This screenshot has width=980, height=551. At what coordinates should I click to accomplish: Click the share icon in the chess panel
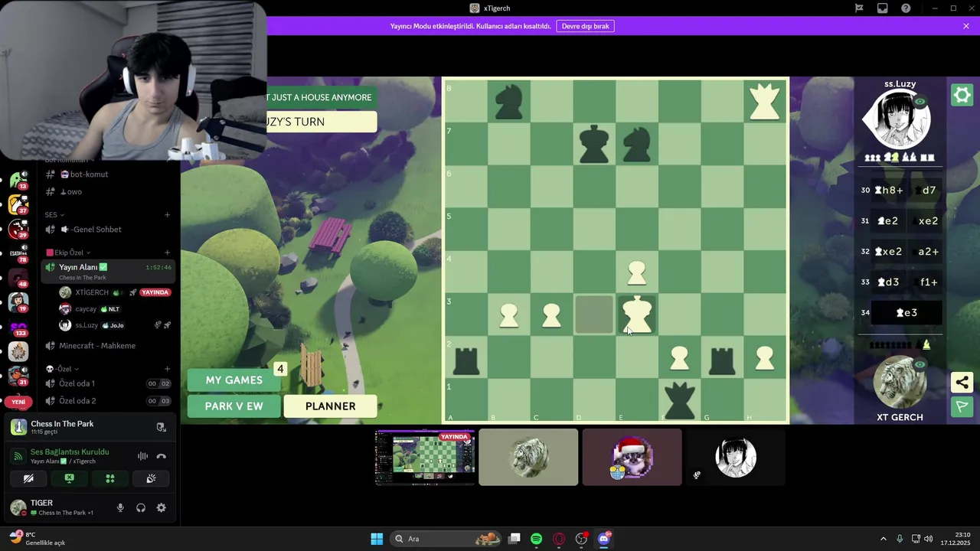click(x=962, y=382)
